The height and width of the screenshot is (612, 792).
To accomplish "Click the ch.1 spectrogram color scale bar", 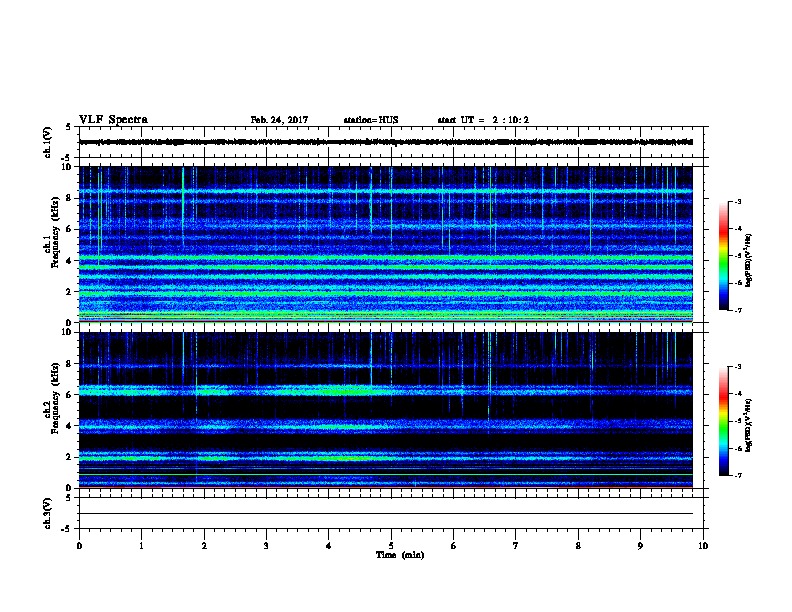I will pyautogui.click(x=723, y=256).
